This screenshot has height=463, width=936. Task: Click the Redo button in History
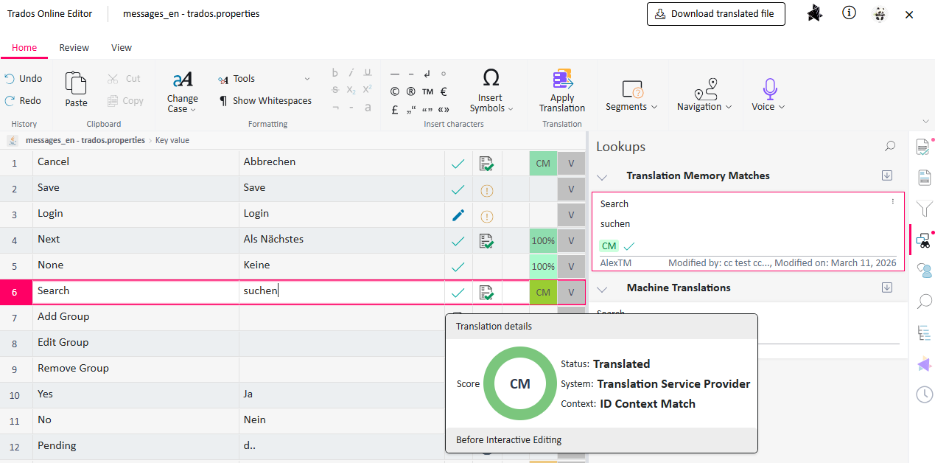[x=23, y=100]
